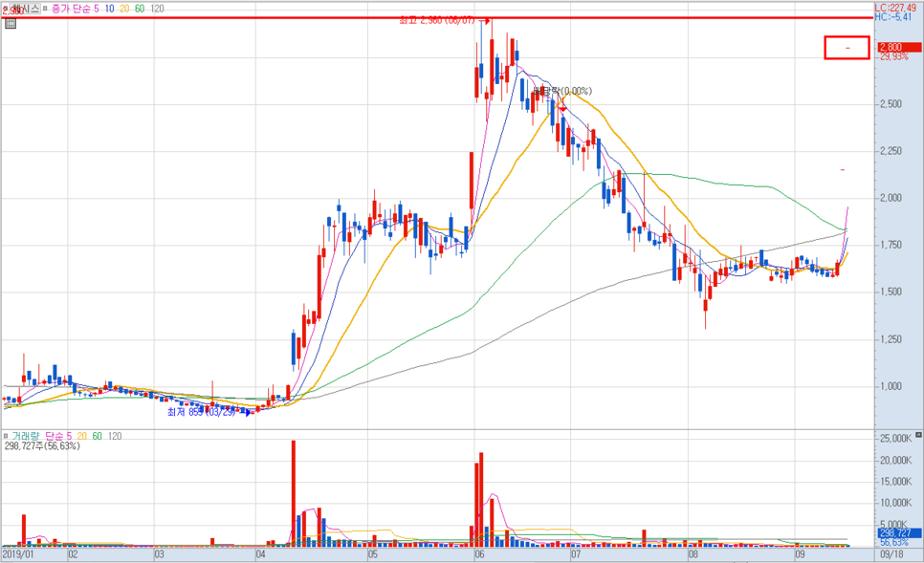Click the tallest April volume bar
The image size is (924, 563).
294,493
